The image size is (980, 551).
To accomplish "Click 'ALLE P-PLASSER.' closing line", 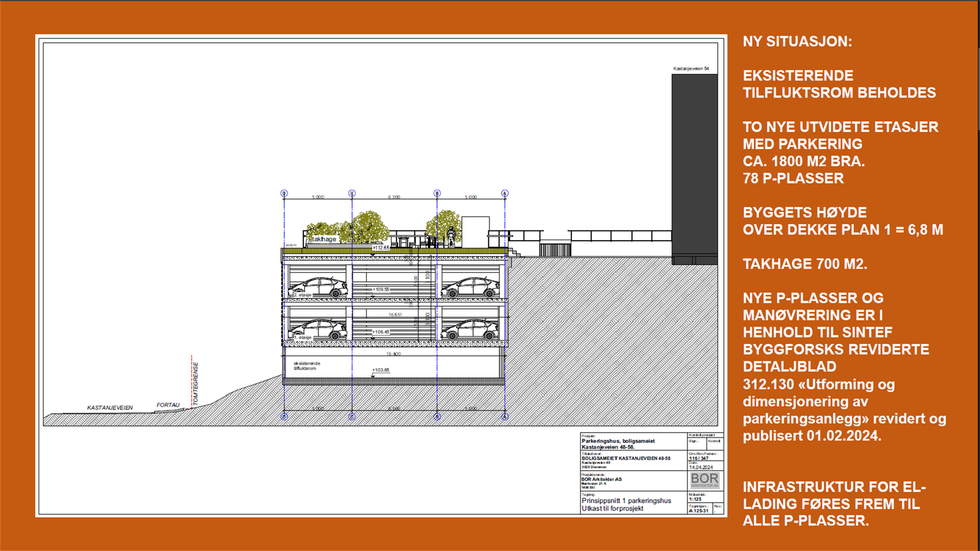I will tap(805, 520).
